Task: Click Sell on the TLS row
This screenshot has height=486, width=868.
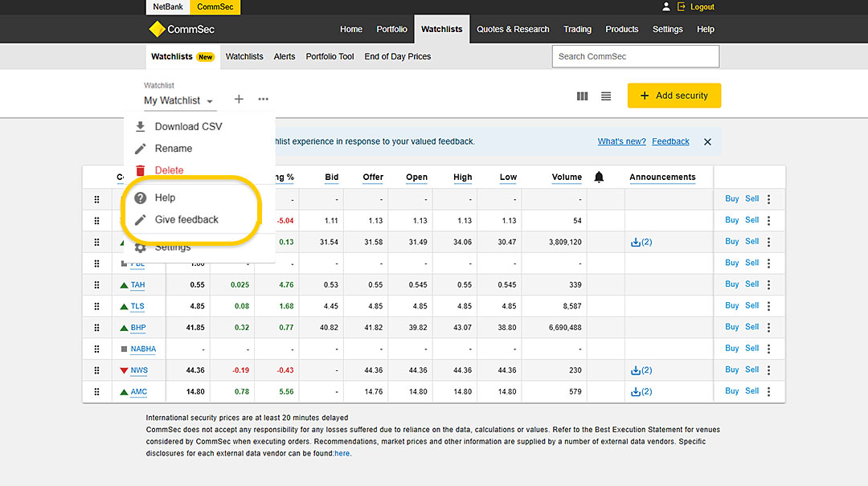Action: point(751,305)
